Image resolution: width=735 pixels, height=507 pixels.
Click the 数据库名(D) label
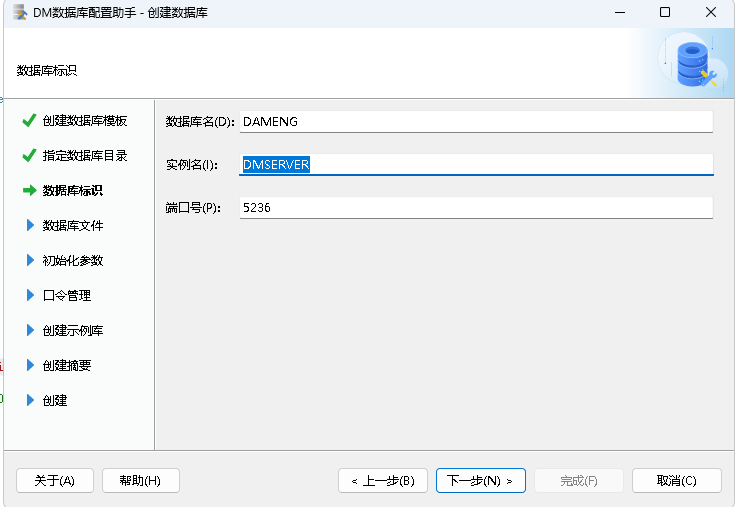200,122
